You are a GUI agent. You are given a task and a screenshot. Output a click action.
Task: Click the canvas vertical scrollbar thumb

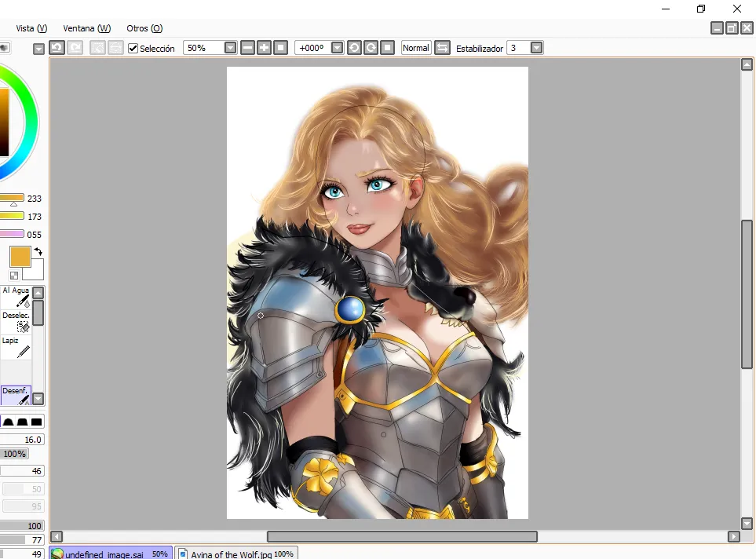(x=747, y=294)
